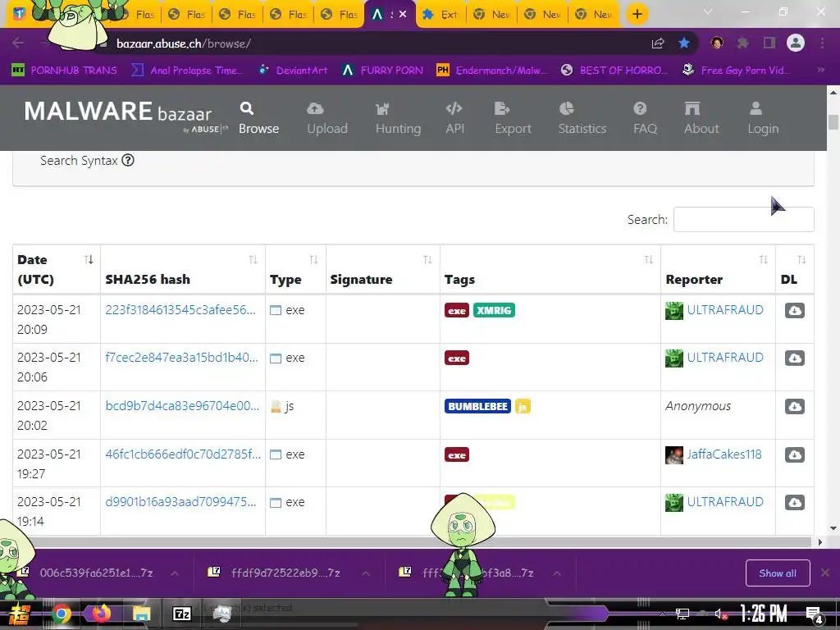The image size is (840, 630).
Task: Sort table by Type column
Action: pos(295,269)
